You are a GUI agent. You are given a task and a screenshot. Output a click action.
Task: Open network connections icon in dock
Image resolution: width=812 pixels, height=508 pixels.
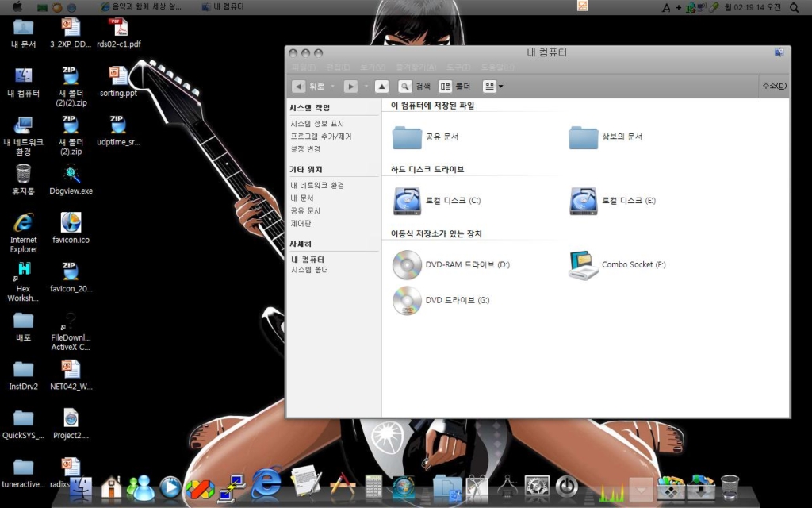[x=232, y=488]
